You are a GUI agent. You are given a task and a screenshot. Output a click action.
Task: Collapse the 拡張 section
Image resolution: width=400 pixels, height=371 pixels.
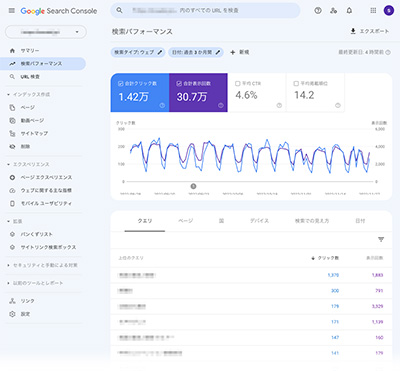click(x=8, y=221)
